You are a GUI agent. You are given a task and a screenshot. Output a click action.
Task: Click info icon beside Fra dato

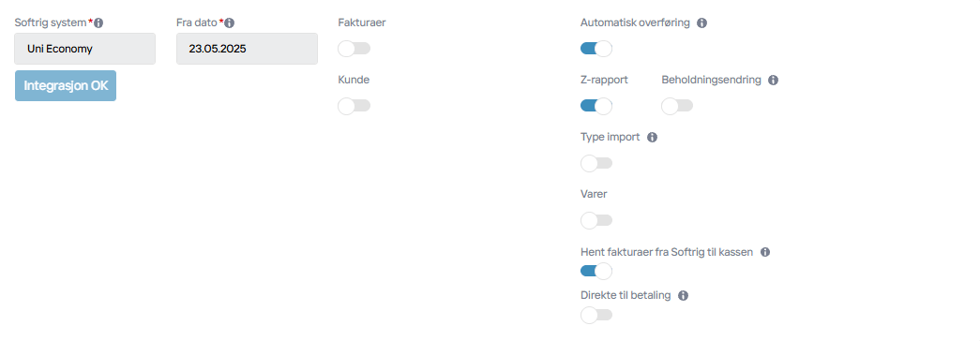pos(230,23)
